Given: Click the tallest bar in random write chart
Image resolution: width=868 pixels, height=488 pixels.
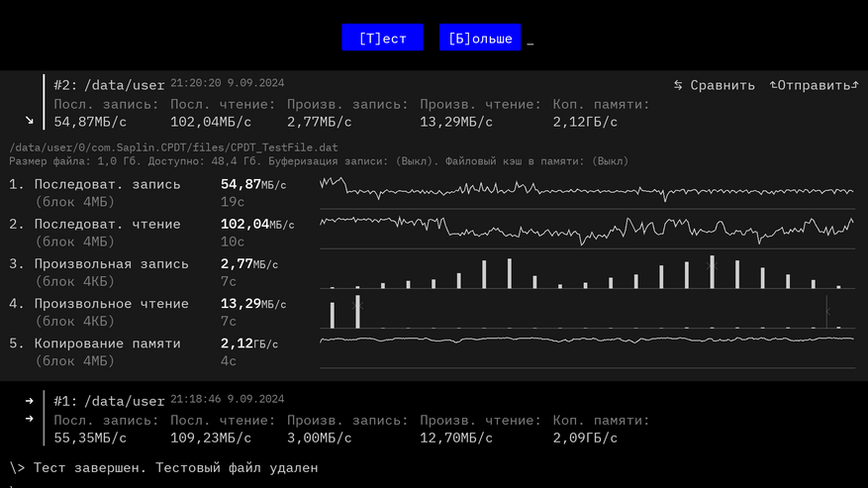Looking at the screenshot, I should tap(712, 272).
